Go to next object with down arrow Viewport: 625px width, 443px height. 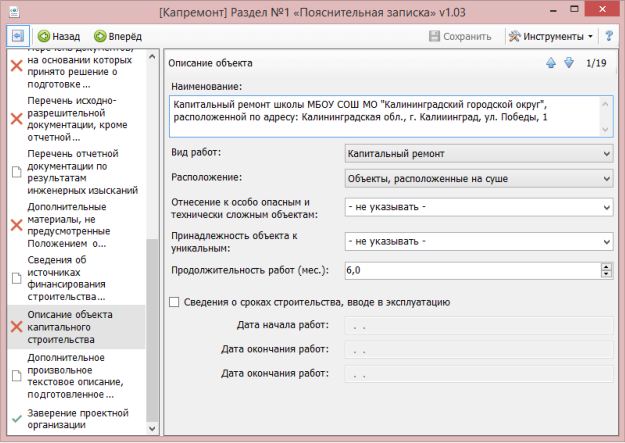[569, 63]
